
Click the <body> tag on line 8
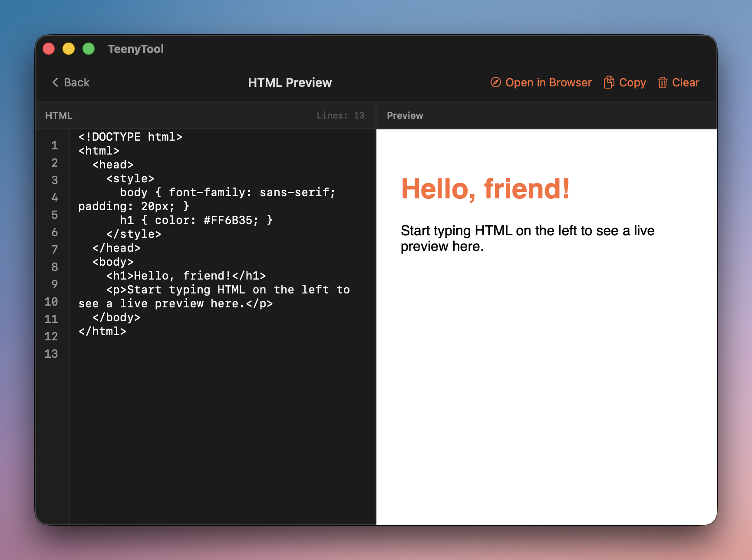coord(112,261)
